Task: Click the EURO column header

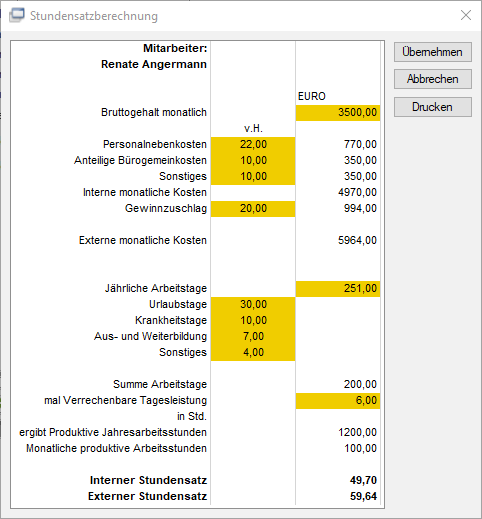Action: (311, 96)
